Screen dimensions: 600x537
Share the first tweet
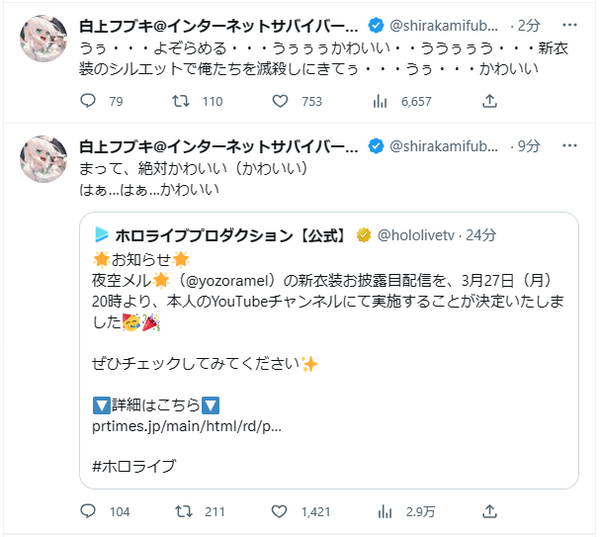click(x=489, y=100)
